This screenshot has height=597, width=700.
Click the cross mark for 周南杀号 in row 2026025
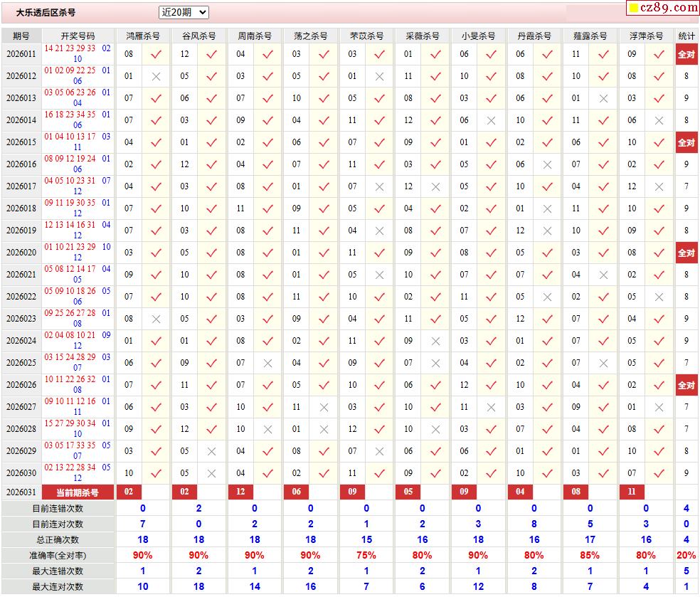click(267, 363)
